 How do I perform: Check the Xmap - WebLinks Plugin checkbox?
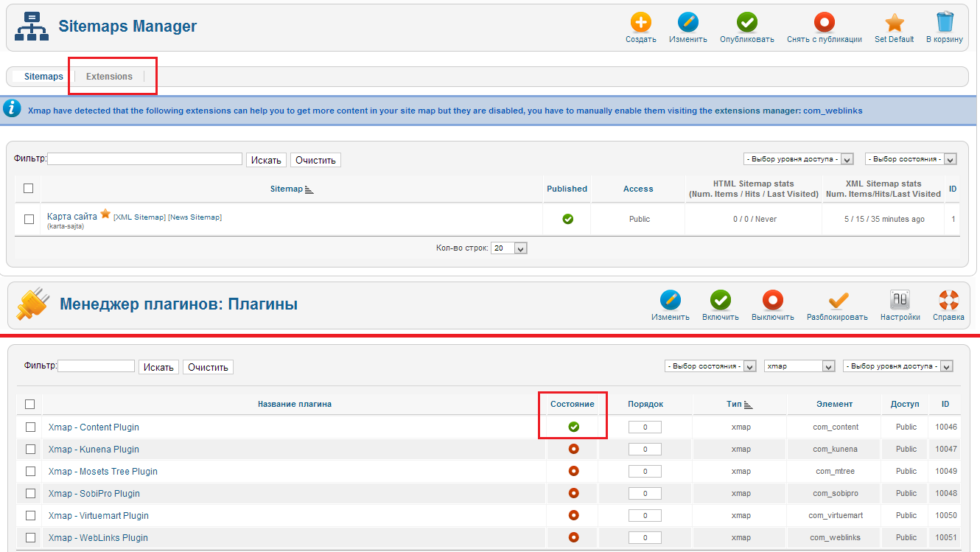pyautogui.click(x=30, y=537)
